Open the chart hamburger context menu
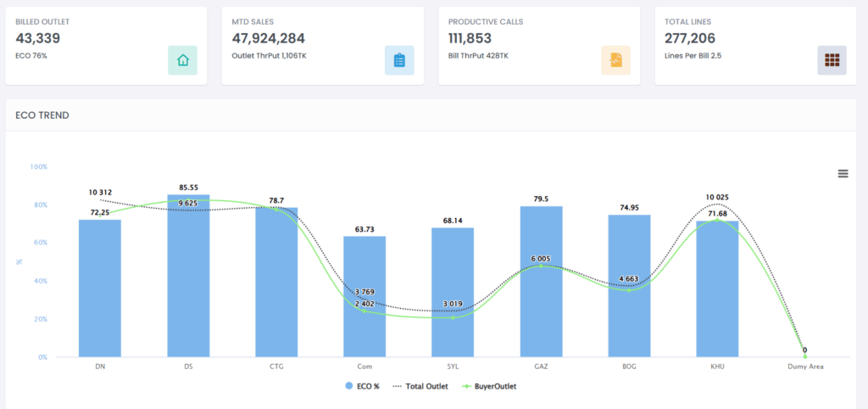 [x=843, y=173]
